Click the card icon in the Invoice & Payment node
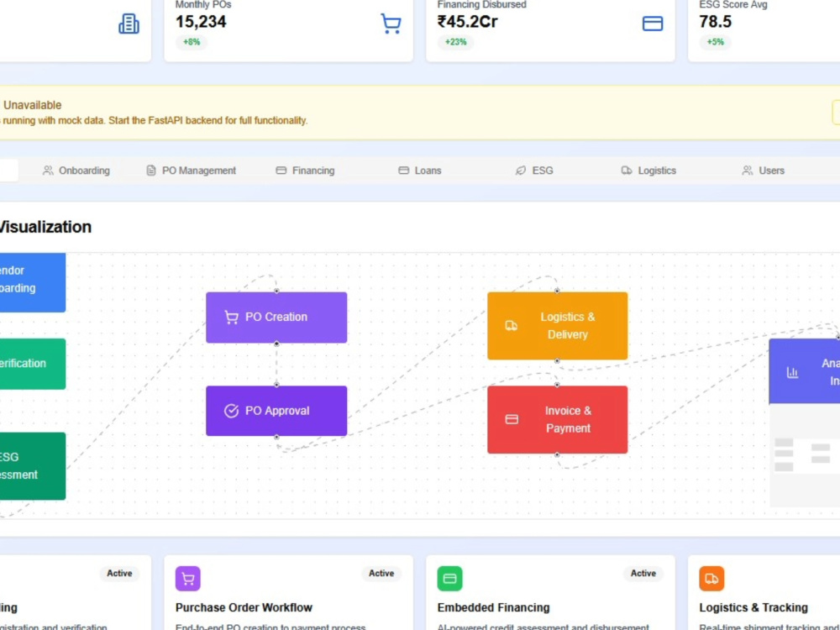The image size is (840, 630). [512, 419]
